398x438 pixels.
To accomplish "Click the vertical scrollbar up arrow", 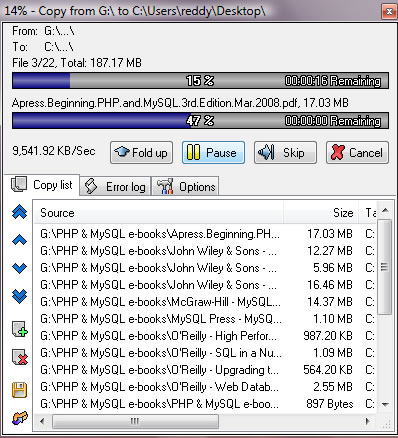I will point(385,210).
